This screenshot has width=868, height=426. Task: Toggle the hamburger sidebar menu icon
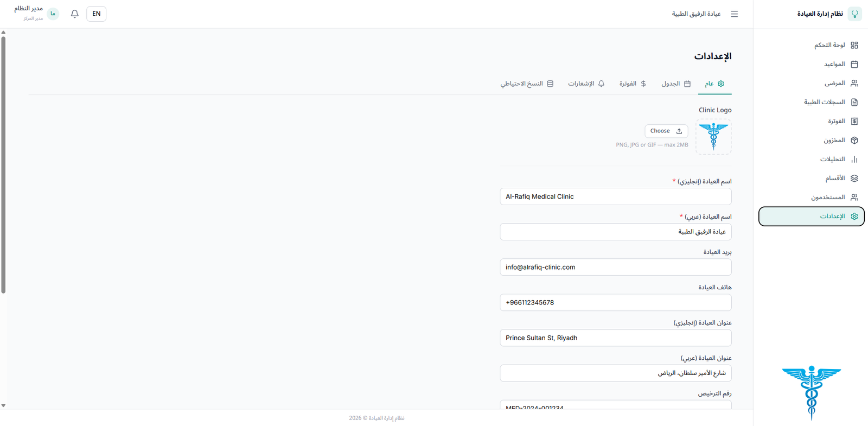coord(734,14)
